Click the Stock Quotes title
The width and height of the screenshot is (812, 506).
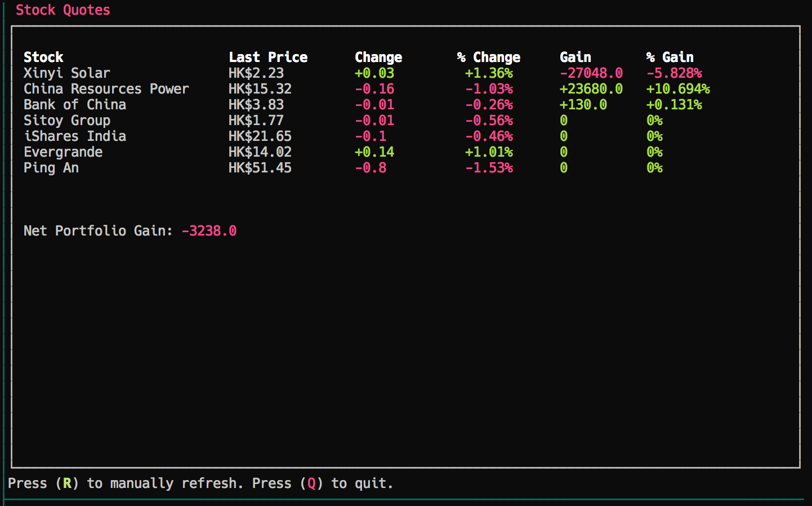click(63, 10)
